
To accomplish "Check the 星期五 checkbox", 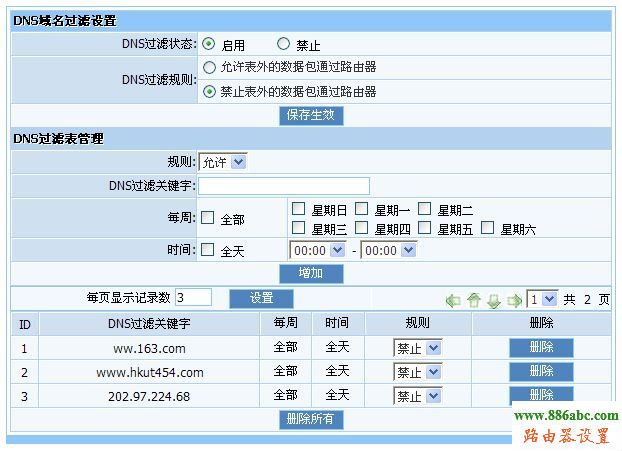I will (424, 228).
